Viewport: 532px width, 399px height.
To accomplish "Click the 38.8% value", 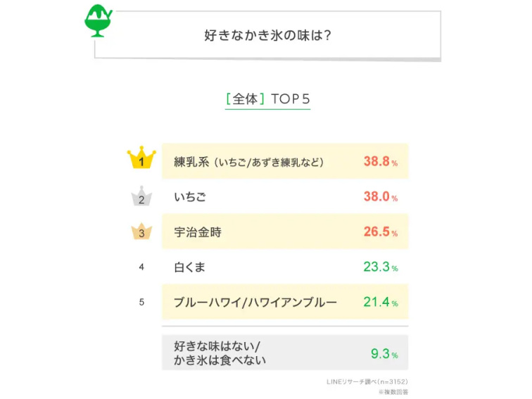I will [380, 162].
